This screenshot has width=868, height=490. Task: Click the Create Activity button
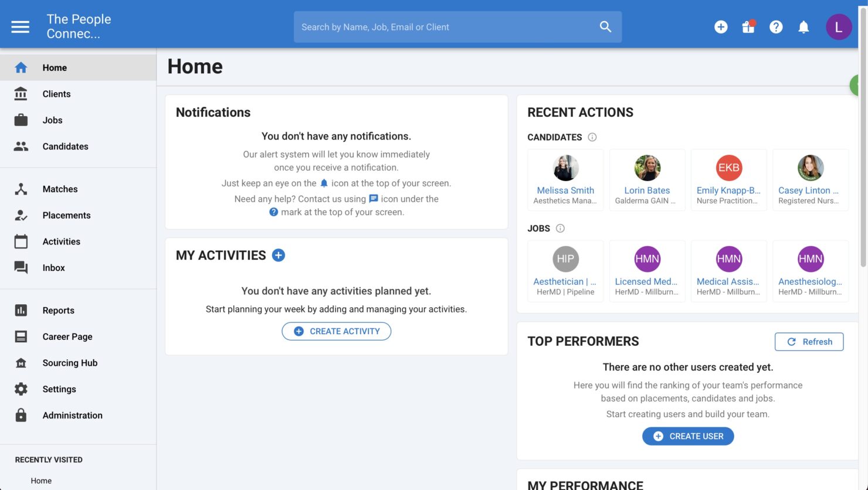[x=337, y=331]
